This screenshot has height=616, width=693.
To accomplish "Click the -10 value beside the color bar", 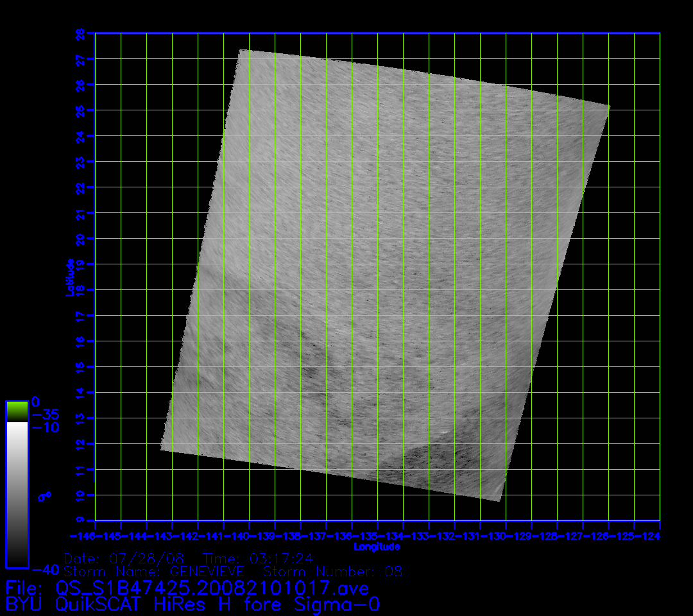I will pyautogui.click(x=45, y=427).
